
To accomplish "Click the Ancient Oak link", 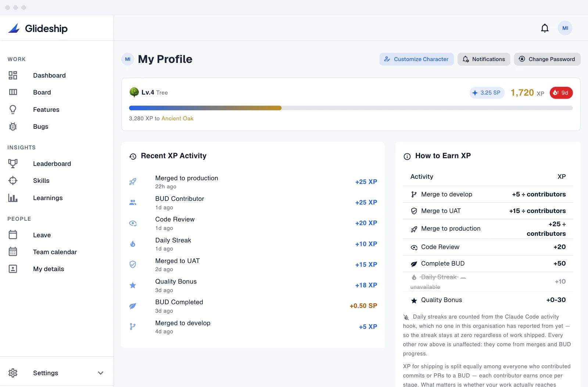I will (178, 118).
